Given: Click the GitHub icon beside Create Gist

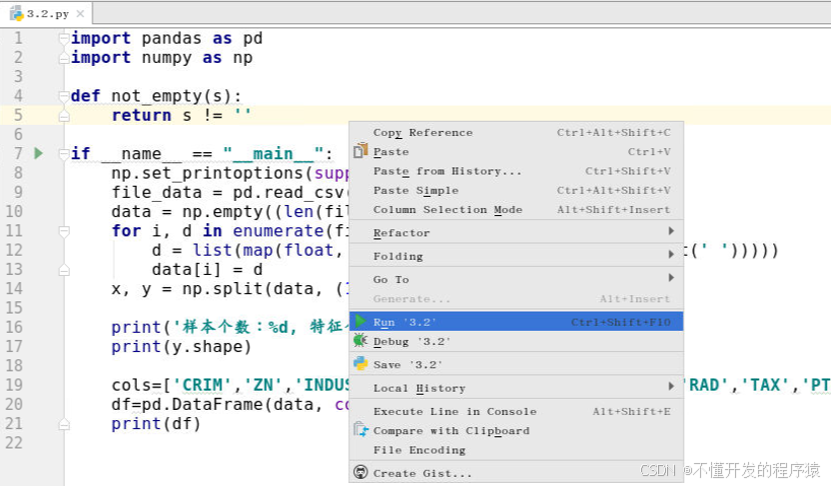Looking at the screenshot, I should pos(361,472).
